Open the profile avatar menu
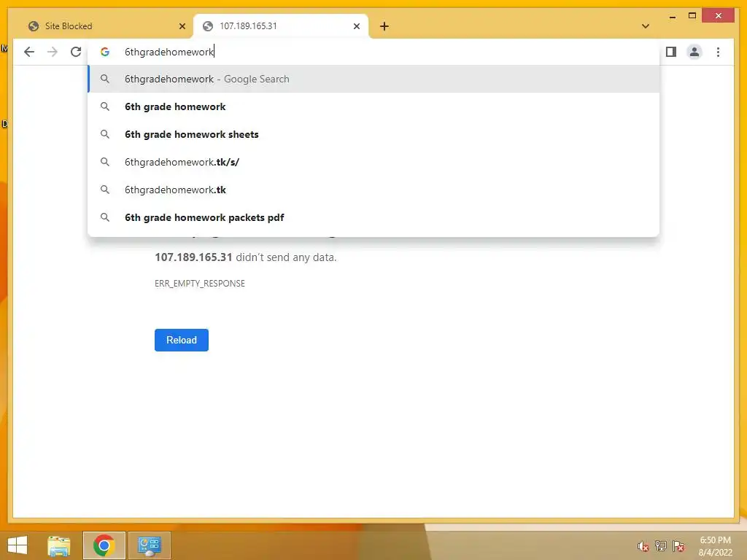The height and width of the screenshot is (560, 747). pyautogui.click(x=694, y=52)
